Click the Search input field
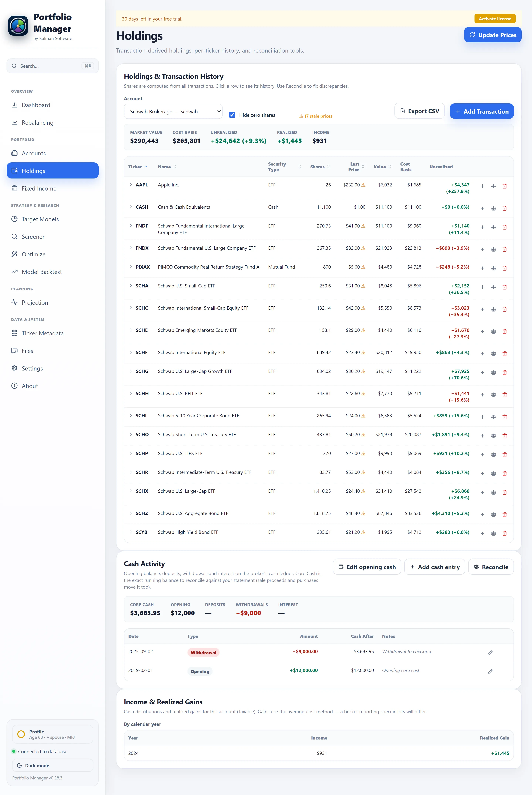532x795 pixels. (52, 66)
